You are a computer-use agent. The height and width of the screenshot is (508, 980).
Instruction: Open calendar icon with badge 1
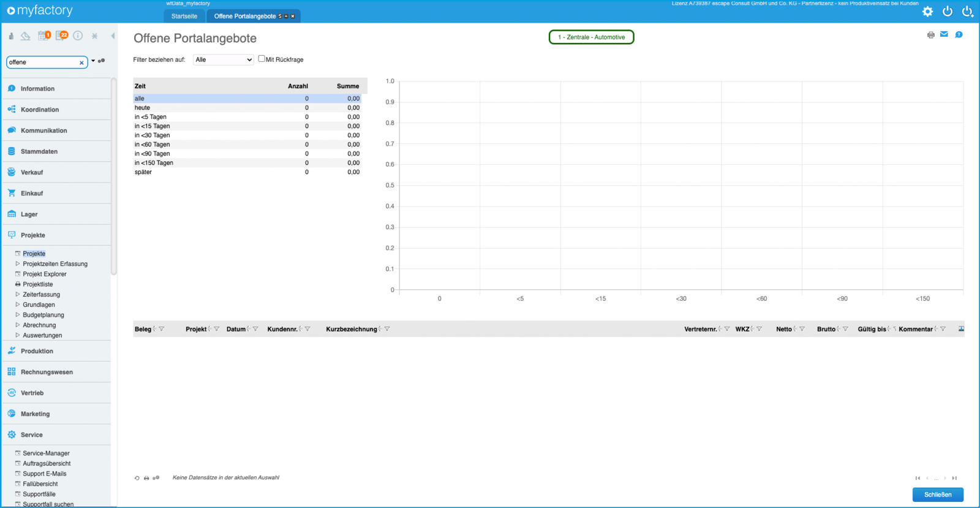[x=43, y=36]
